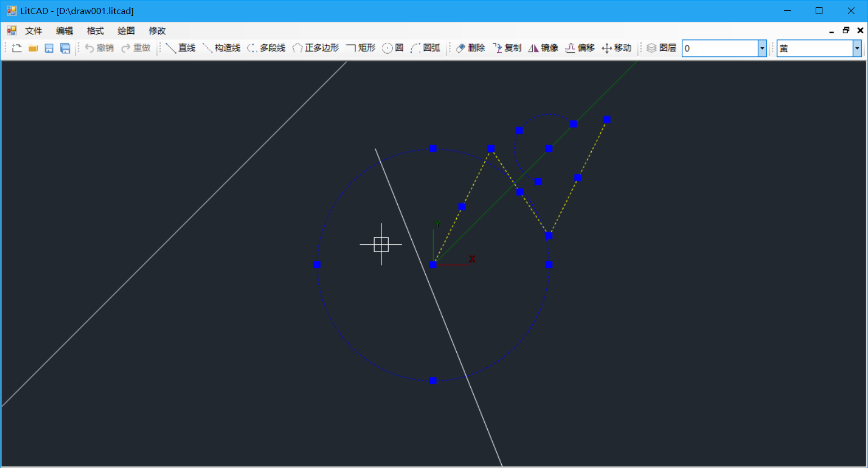Open the 绘图 menu
Image resolution: width=868 pixels, height=468 pixels.
[127, 31]
